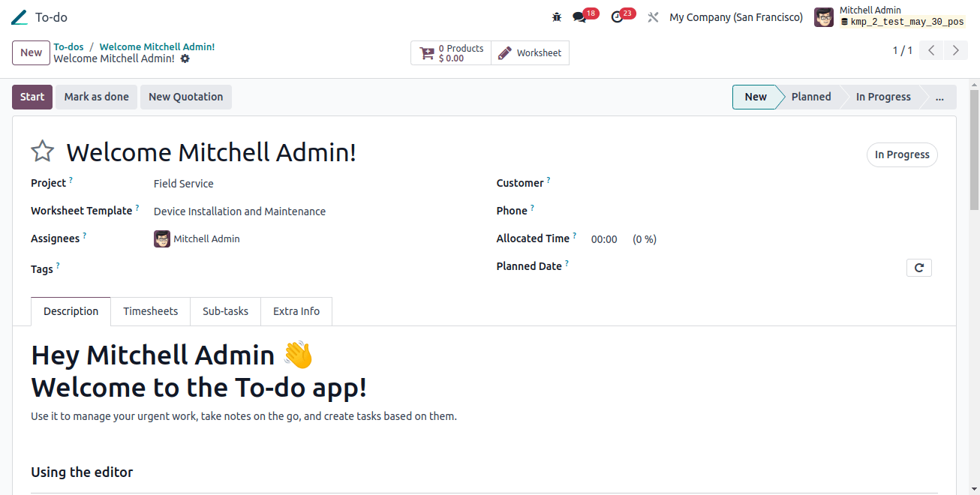The image size is (980, 495).
Task: Click the empty Customer field
Action: click(762, 184)
